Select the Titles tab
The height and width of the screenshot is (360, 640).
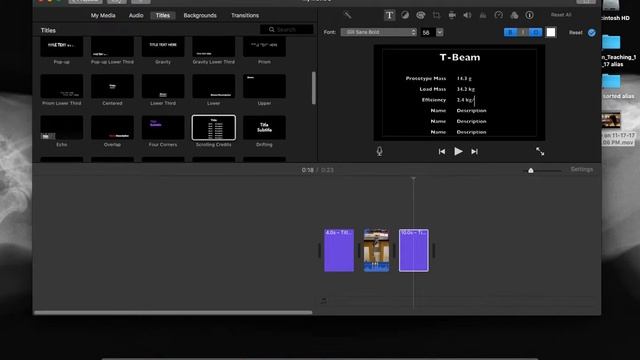[x=162, y=16]
